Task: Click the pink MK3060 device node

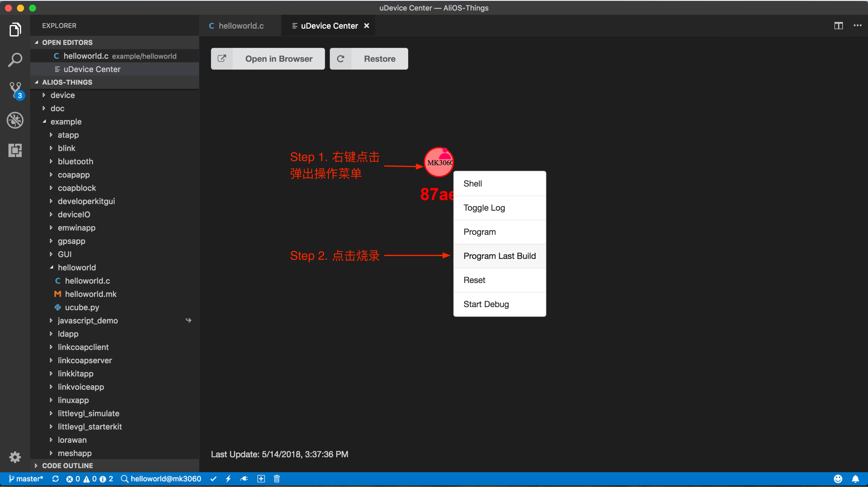Action: click(438, 162)
